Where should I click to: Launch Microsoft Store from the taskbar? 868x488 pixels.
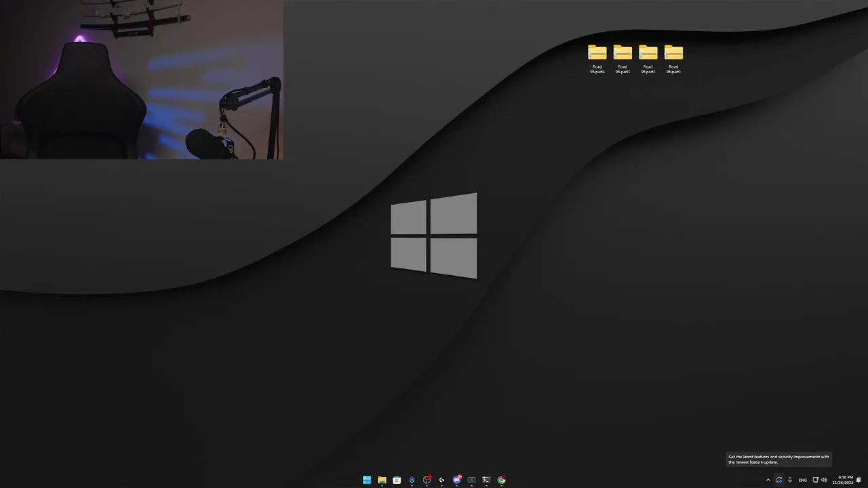pos(397,480)
